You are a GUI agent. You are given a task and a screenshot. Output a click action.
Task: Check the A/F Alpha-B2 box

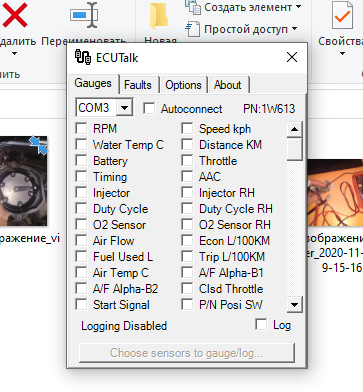point(81,288)
